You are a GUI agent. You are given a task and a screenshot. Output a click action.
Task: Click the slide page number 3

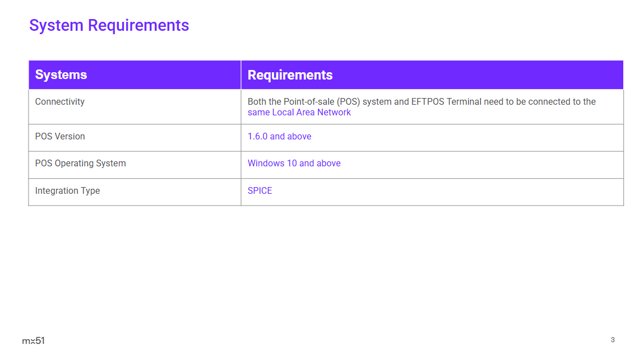[613, 340]
